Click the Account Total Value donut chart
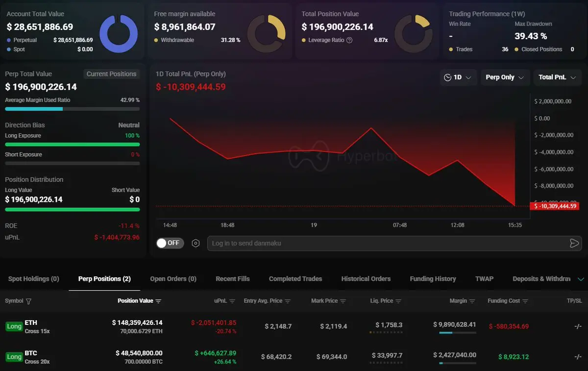Image resolution: width=588 pixels, height=371 pixels. 119,34
